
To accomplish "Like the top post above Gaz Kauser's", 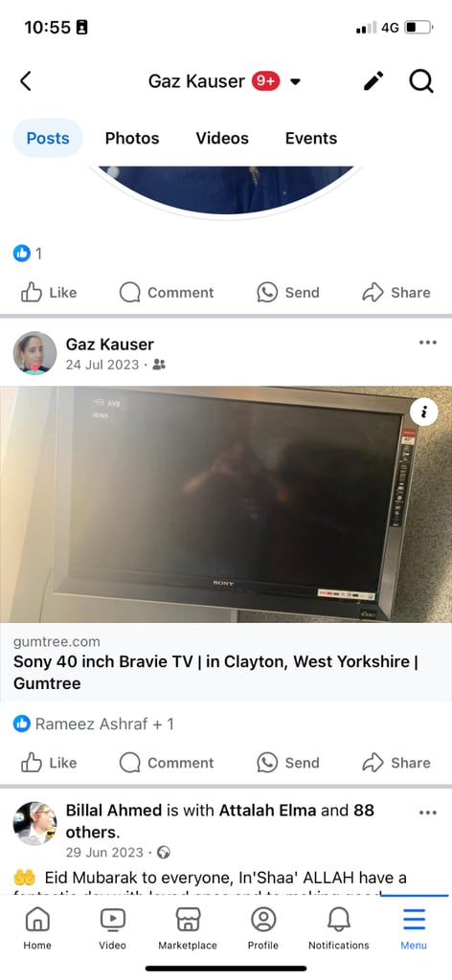I will pos(49,293).
